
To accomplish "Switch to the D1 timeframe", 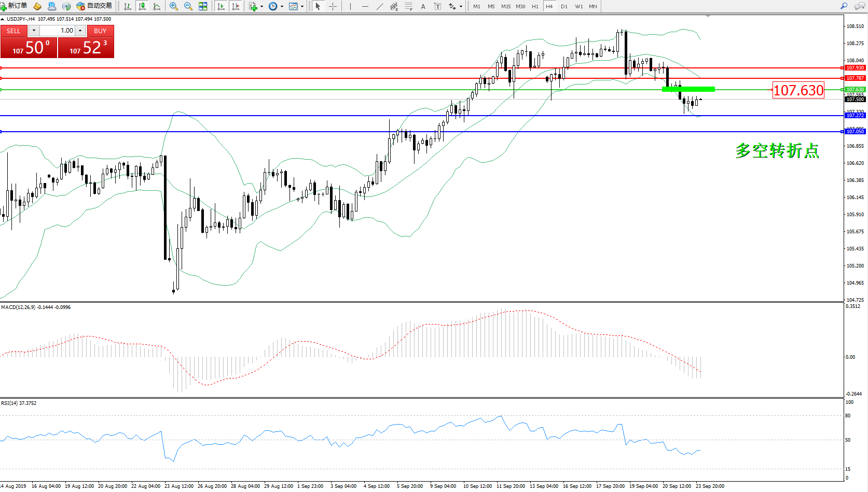I will click(564, 6).
